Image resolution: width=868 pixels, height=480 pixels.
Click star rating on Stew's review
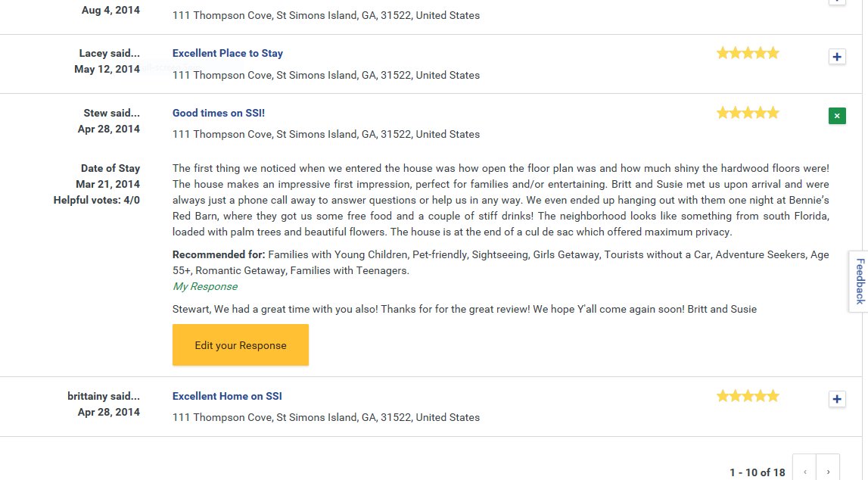click(748, 113)
